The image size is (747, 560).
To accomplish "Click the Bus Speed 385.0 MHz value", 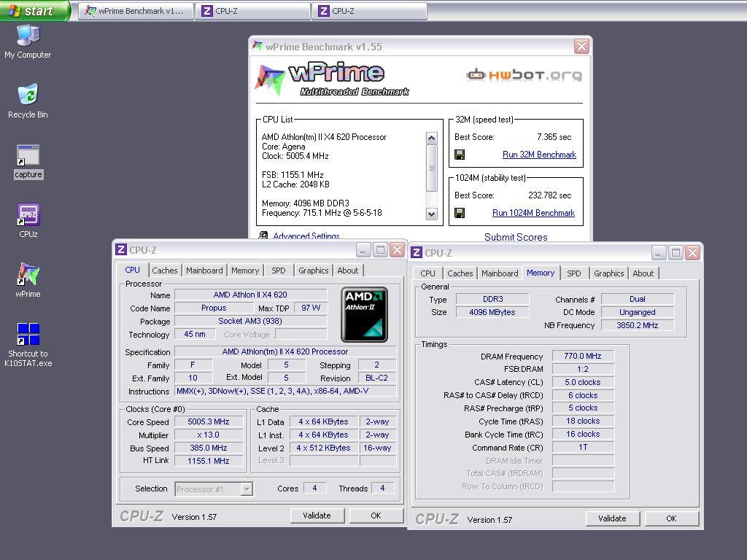I will click(209, 448).
